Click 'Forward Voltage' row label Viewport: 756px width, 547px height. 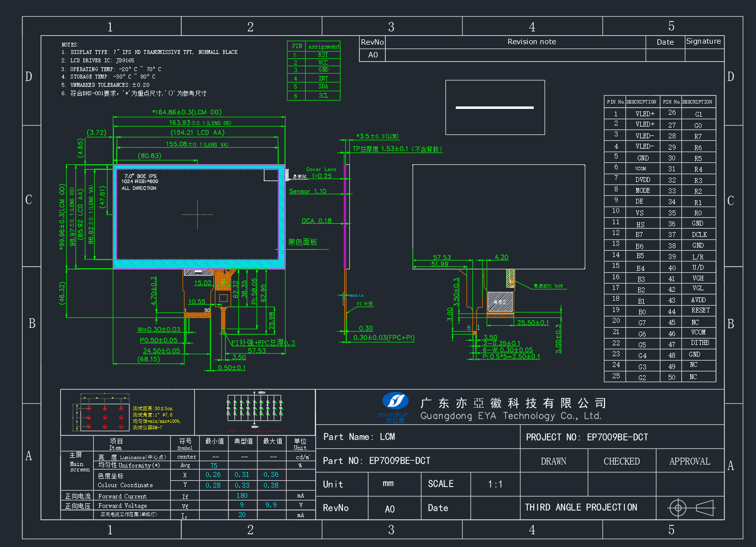[123, 506]
